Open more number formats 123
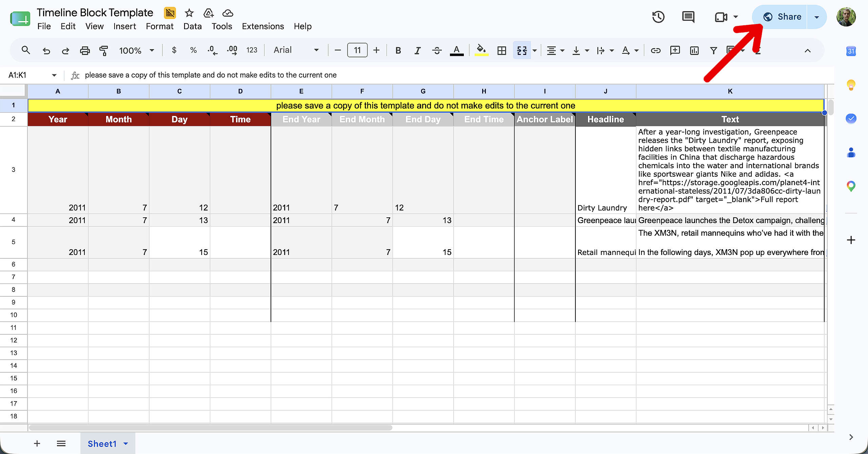This screenshot has width=868, height=454. [252, 50]
